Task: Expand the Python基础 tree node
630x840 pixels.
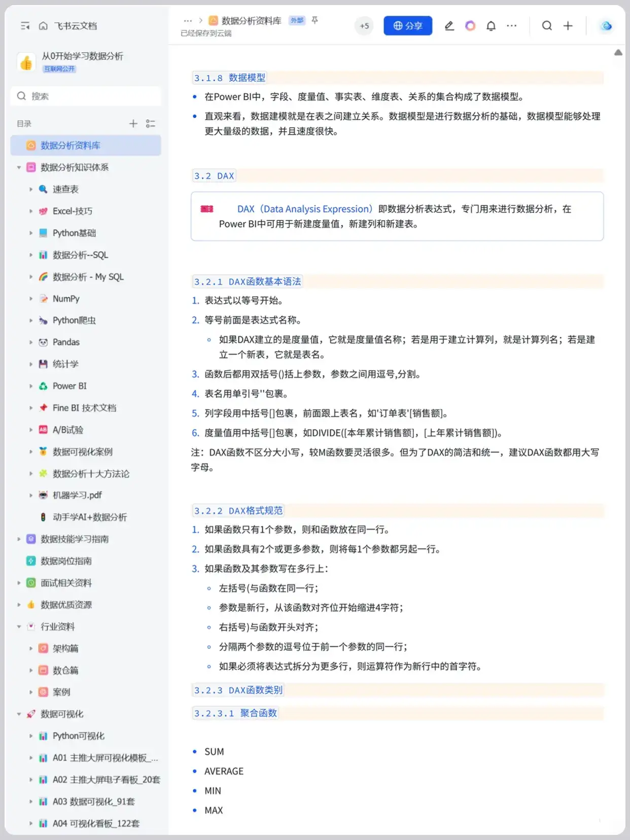Action: (x=30, y=233)
